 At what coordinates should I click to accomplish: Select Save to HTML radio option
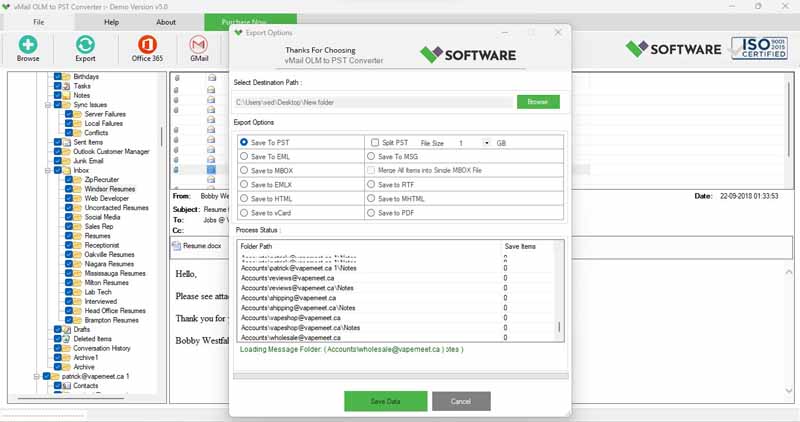click(x=244, y=198)
